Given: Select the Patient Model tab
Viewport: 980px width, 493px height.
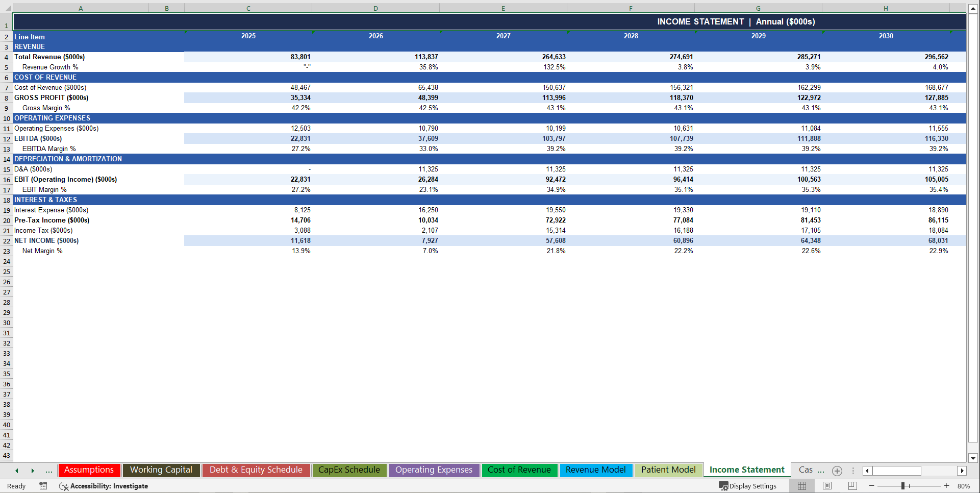Looking at the screenshot, I should click(x=668, y=470).
